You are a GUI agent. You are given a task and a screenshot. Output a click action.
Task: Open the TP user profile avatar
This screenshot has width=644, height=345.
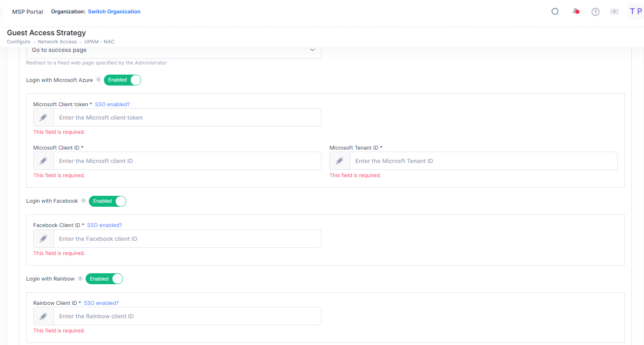[x=635, y=11]
